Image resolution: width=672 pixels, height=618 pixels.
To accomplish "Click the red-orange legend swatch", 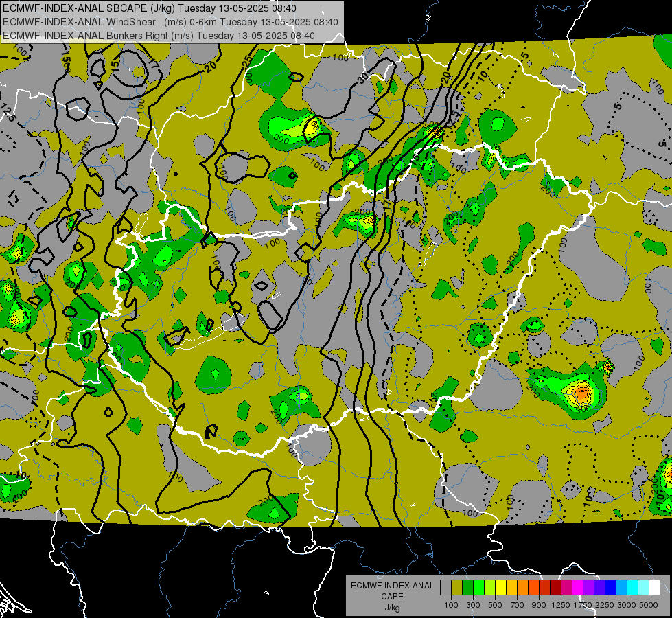I will 533,587.
